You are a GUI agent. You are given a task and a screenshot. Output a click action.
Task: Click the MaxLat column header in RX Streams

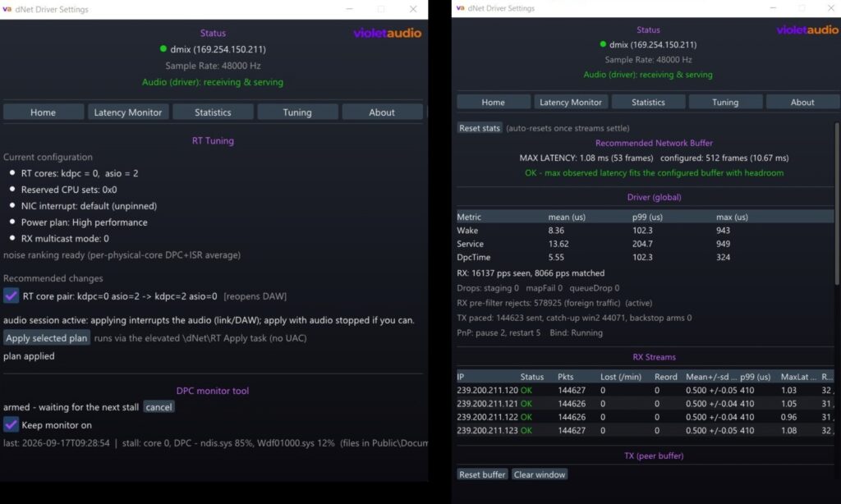[798, 377]
